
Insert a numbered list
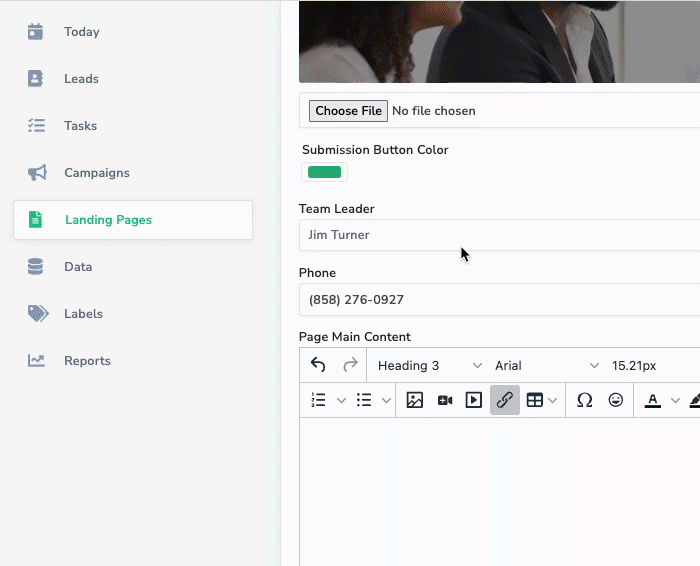click(318, 400)
